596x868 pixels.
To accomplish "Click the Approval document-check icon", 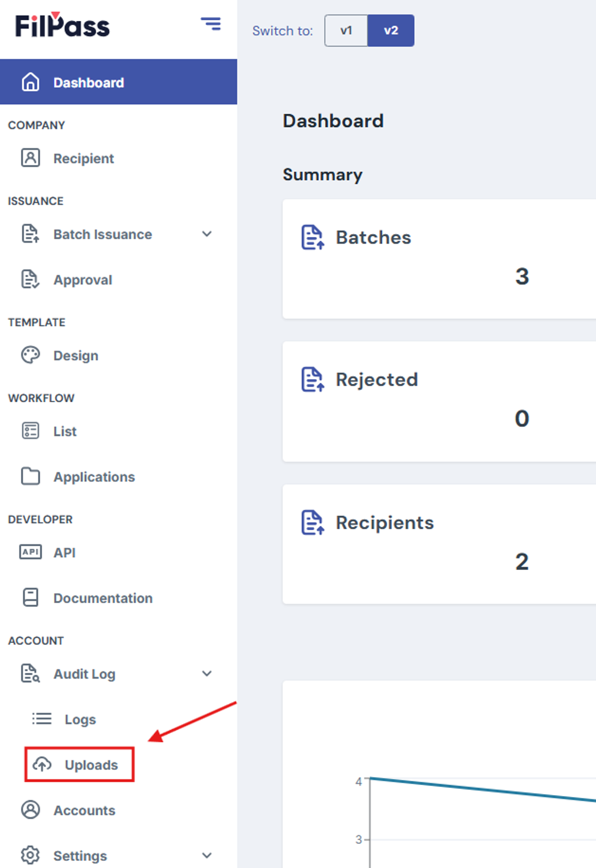I will click(x=30, y=280).
